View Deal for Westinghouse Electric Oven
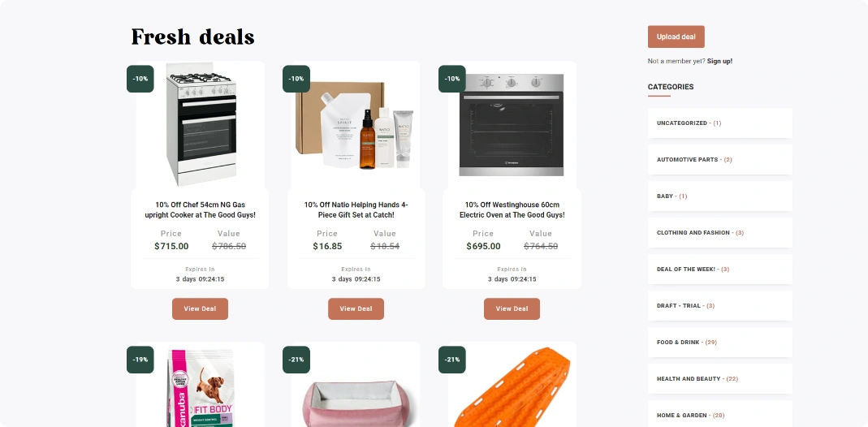The width and height of the screenshot is (868, 427). pos(512,308)
